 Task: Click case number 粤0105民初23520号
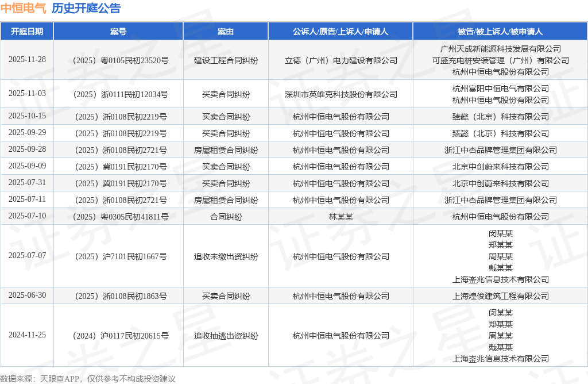(121, 60)
